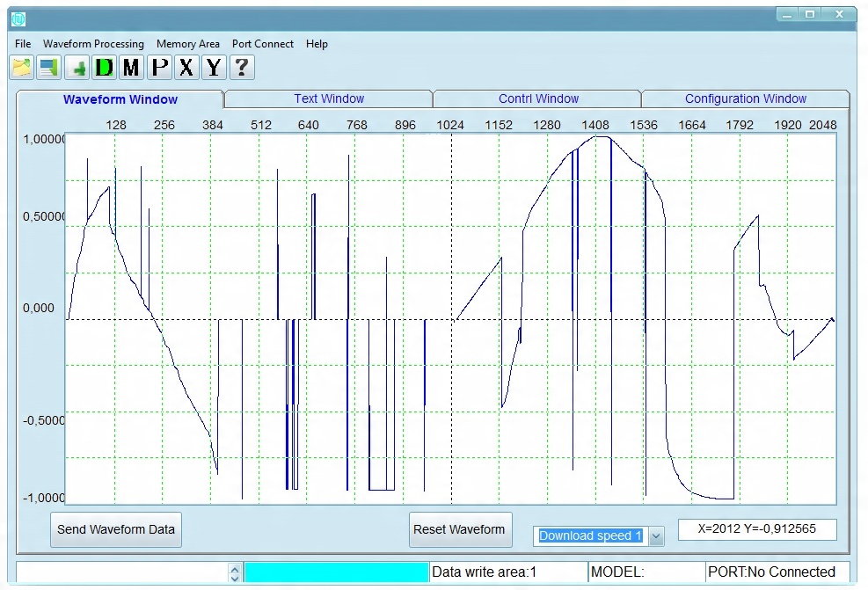Select the M toolbar icon

point(131,67)
